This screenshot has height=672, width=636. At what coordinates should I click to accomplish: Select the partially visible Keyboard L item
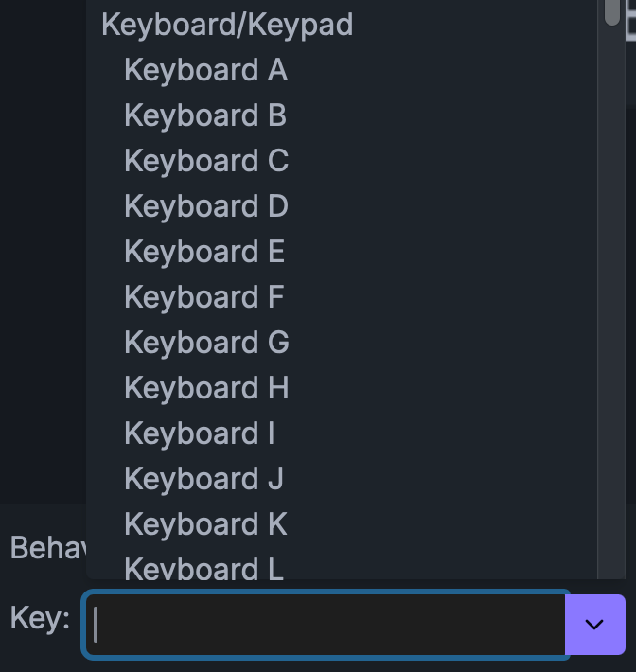(203, 568)
